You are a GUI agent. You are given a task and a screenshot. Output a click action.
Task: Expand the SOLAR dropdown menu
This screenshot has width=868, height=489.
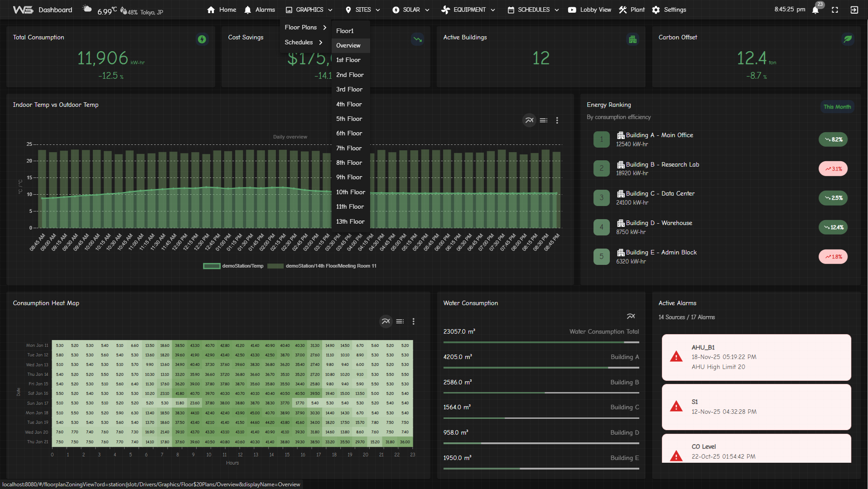click(x=410, y=10)
